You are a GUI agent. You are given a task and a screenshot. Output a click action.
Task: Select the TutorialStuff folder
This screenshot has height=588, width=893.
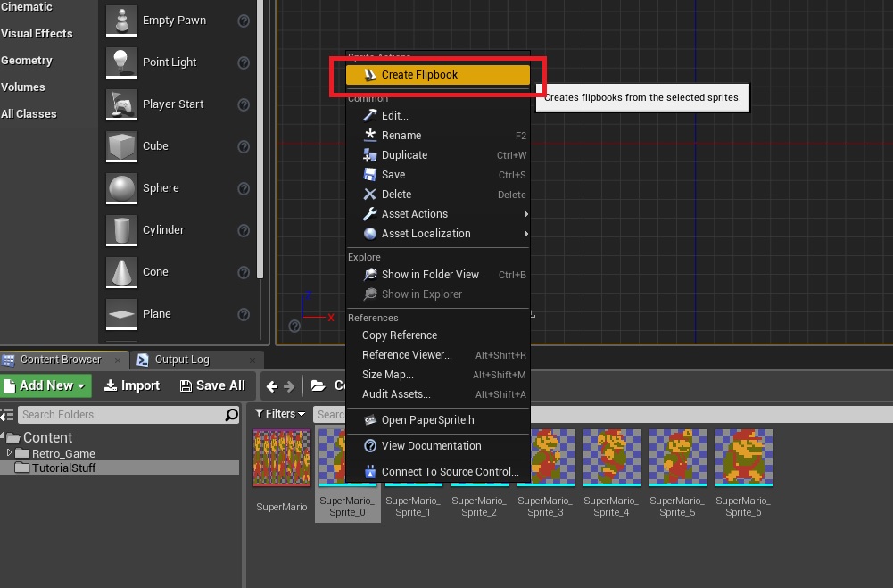63,468
